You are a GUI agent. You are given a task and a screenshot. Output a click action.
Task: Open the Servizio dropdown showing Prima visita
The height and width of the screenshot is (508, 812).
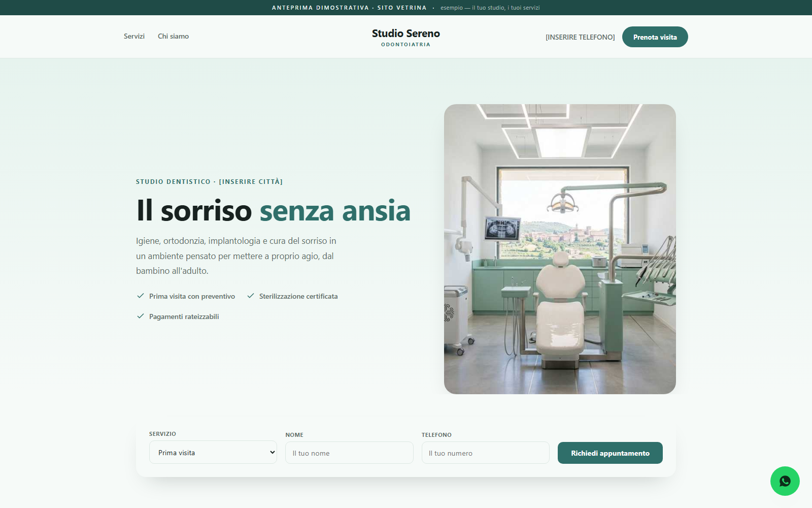[213, 452]
